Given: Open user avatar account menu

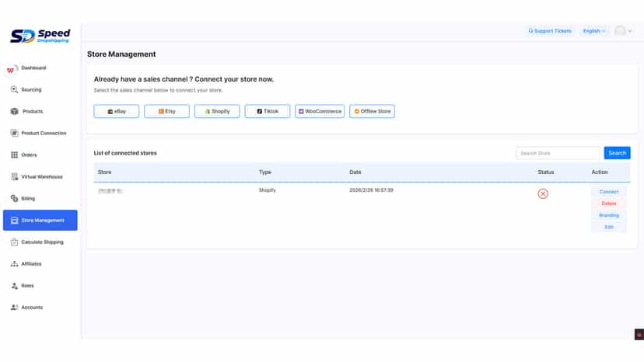Looking at the screenshot, I should [x=623, y=31].
